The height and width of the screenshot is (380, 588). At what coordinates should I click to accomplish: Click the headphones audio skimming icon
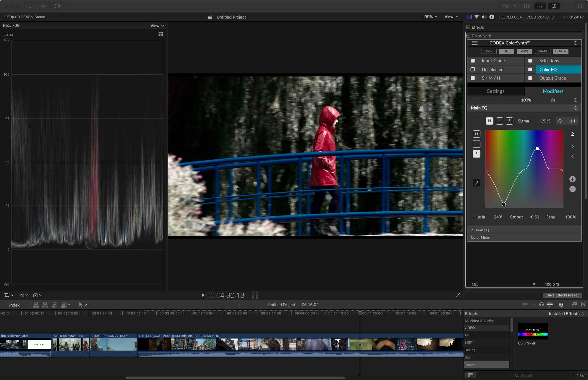click(x=541, y=304)
